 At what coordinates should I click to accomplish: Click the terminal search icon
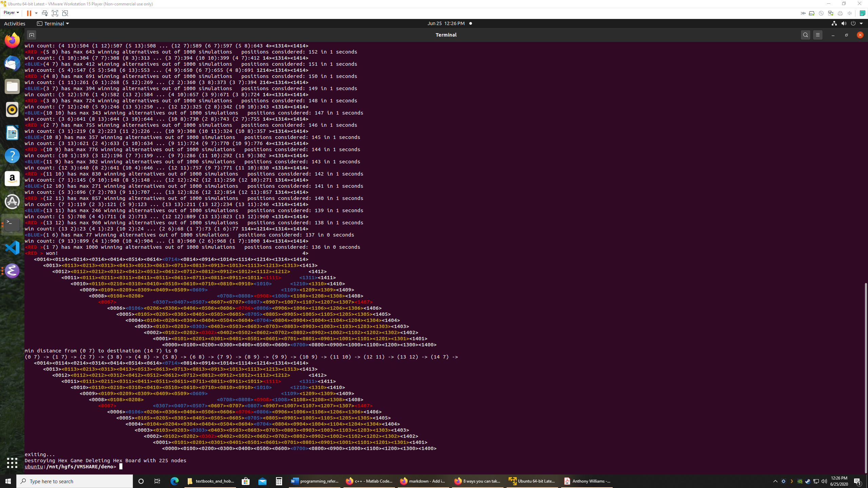pyautogui.click(x=805, y=35)
